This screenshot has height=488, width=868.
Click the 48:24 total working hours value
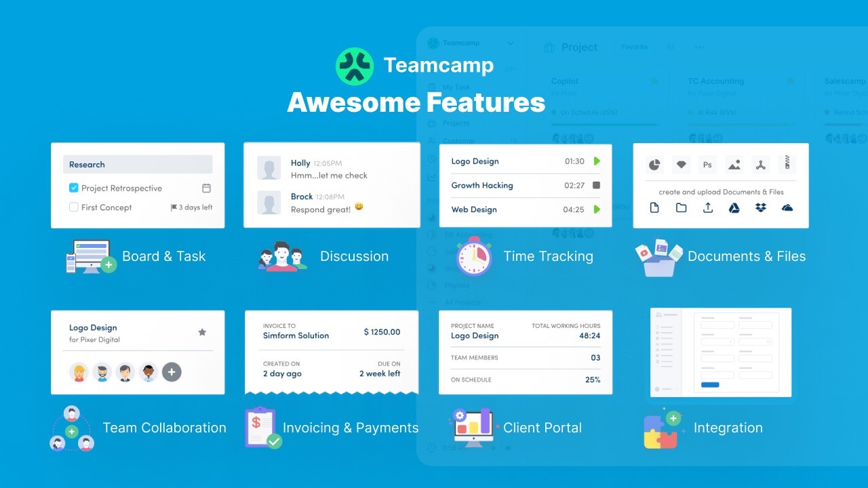589,335
